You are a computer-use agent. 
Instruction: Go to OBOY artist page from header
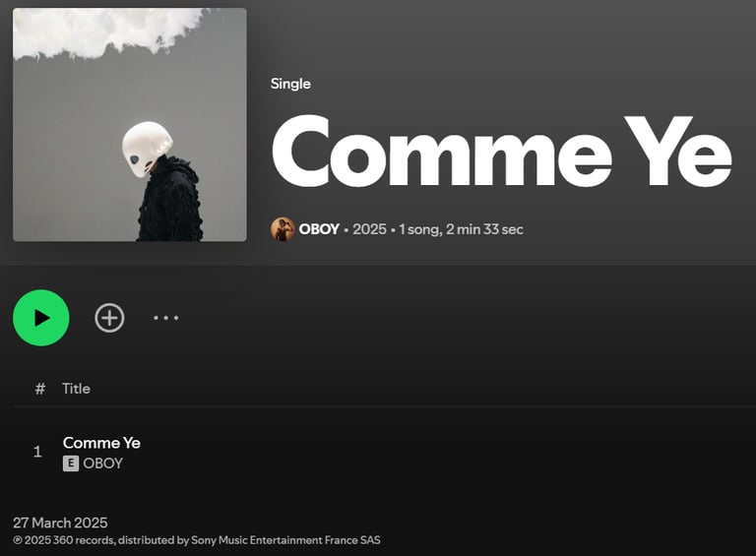pyautogui.click(x=319, y=229)
